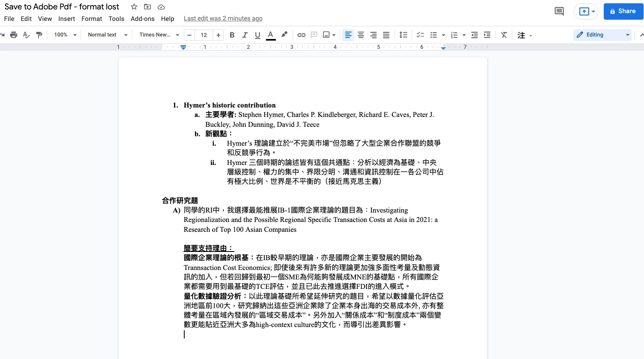Open highlight color picker
The image size is (644, 359).
tap(284, 35)
